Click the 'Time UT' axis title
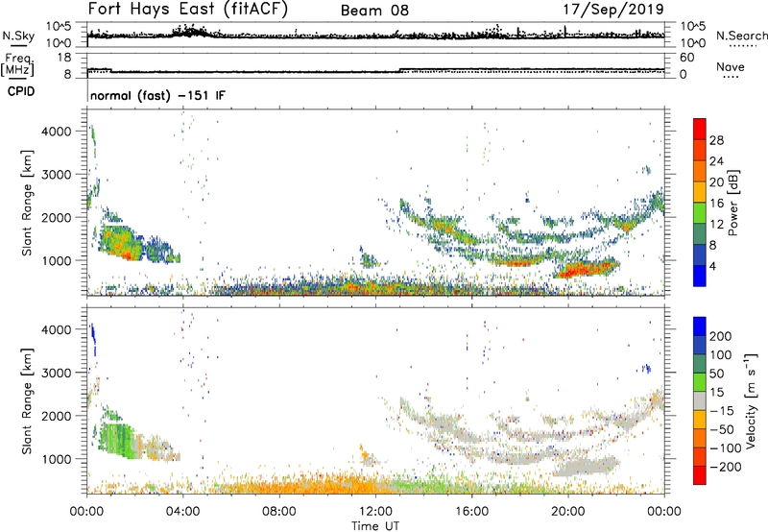The height and width of the screenshot is (532, 768). click(375, 526)
